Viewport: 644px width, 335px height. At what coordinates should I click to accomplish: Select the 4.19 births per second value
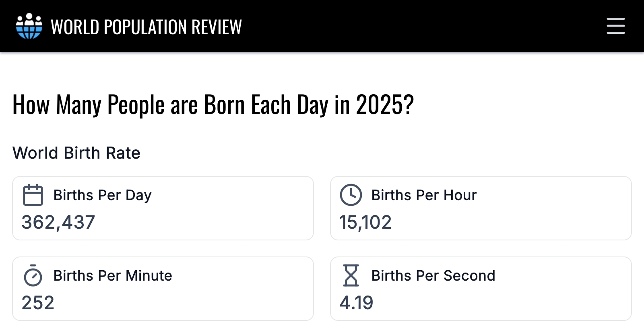[357, 303]
